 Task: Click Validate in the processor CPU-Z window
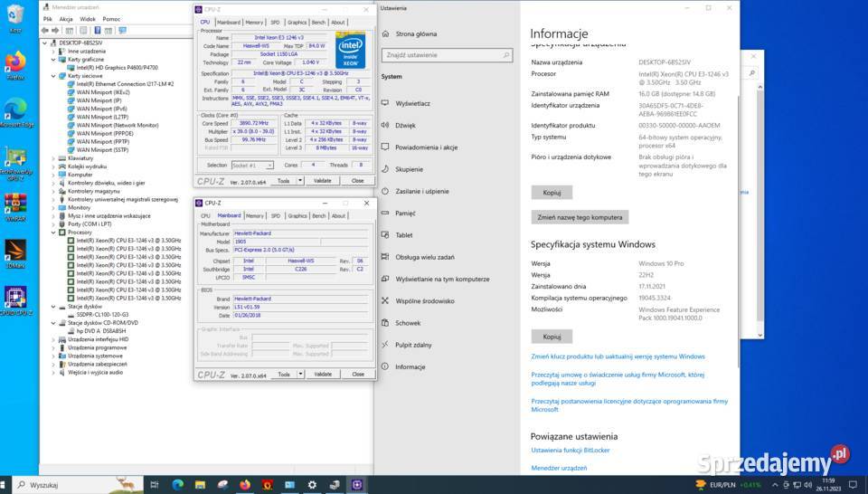pyautogui.click(x=322, y=181)
